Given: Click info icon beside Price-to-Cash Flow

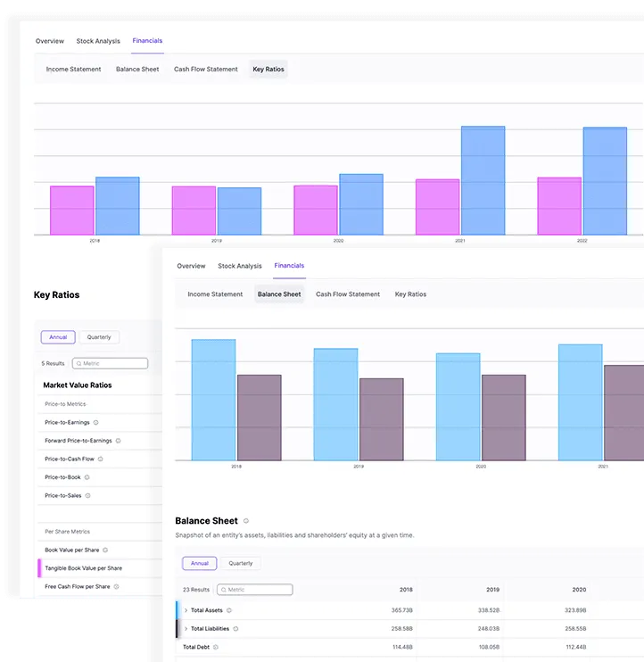Looking at the screenshot, I should tap(101, 459).
